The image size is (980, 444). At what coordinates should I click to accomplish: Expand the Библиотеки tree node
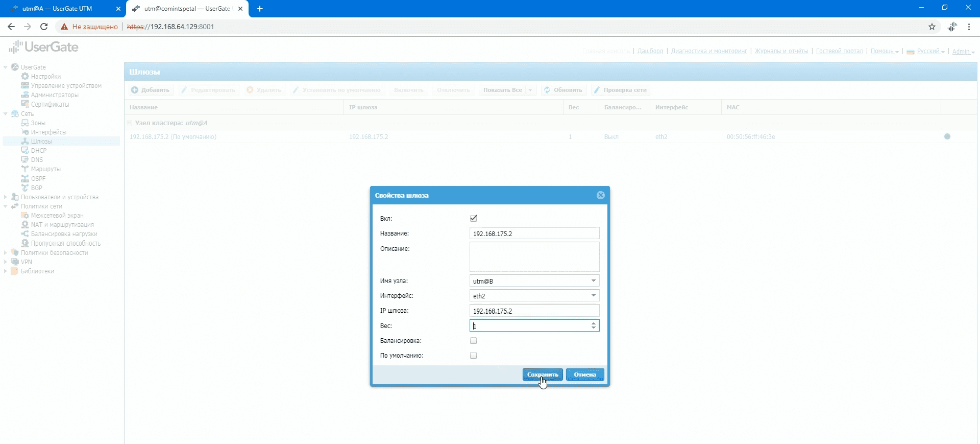pyautogui.click(x=6, y=271)
